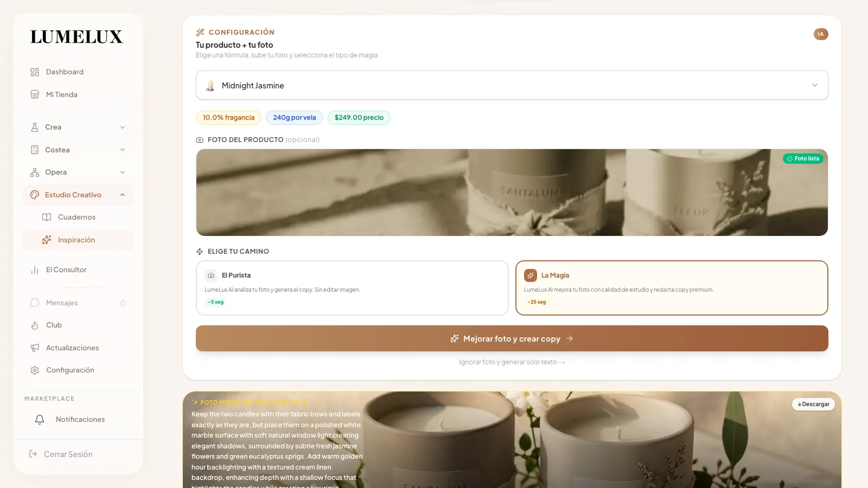Click the La Magia sparkle icon
The width and height of the screenshot is (868, 488).
[531, 275]
